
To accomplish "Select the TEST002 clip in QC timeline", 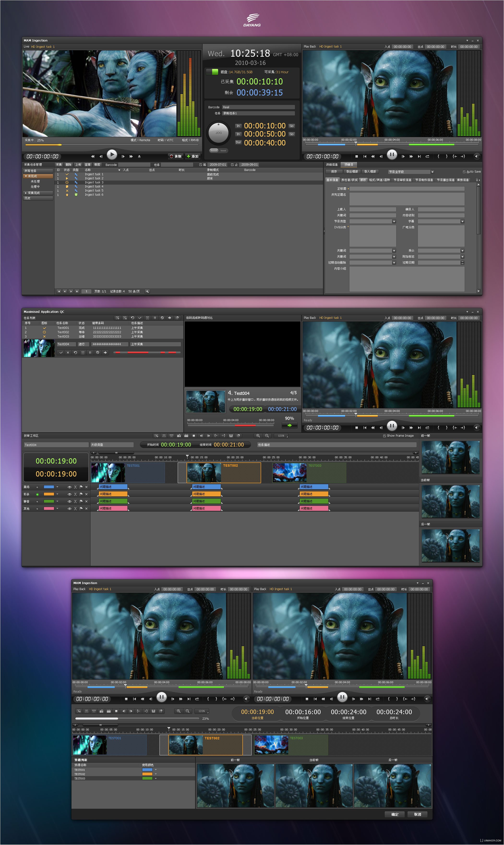I will pyautogui.click(x=224, y=473).
